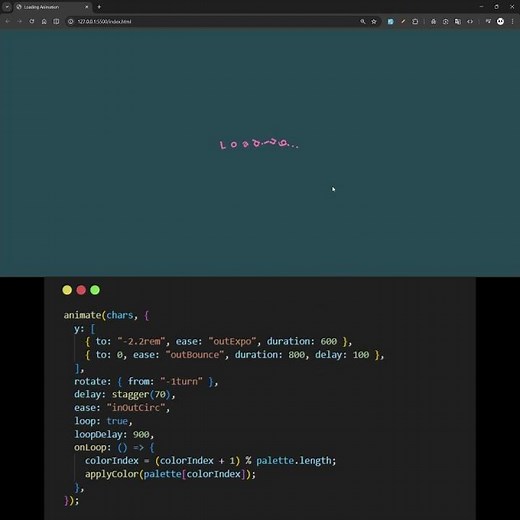Go back to the previous page
The height and width of the screenshot is (520, 520).
(8, 21)
